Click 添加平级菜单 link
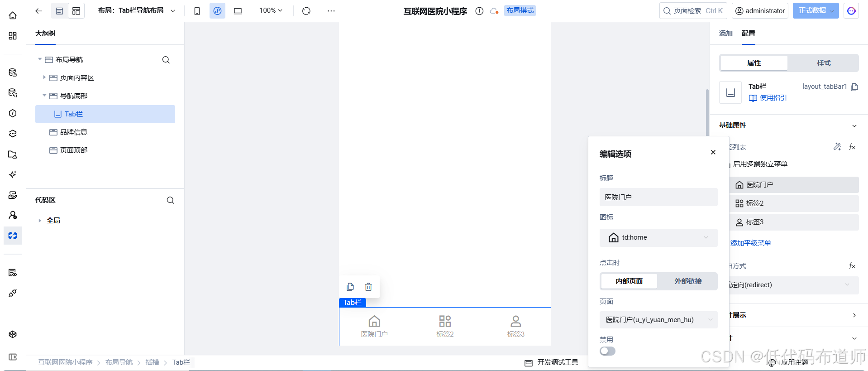 tap(750, 243)
